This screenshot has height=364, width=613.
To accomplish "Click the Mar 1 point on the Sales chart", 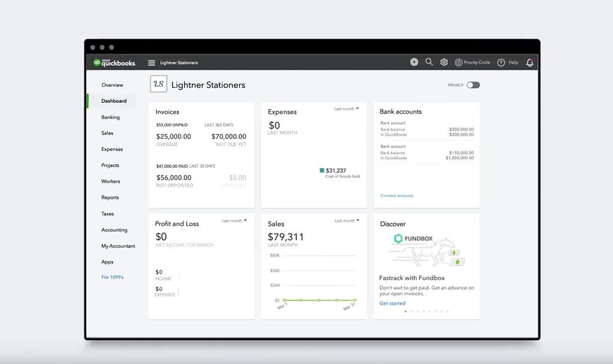I will 284,301.
